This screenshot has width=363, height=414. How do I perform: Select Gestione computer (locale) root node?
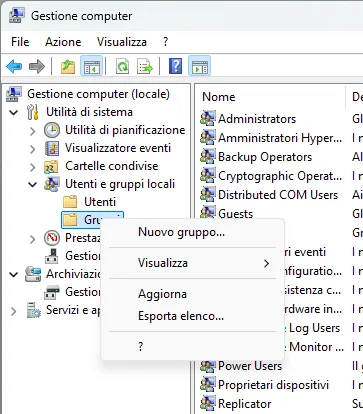click(98, 94)
